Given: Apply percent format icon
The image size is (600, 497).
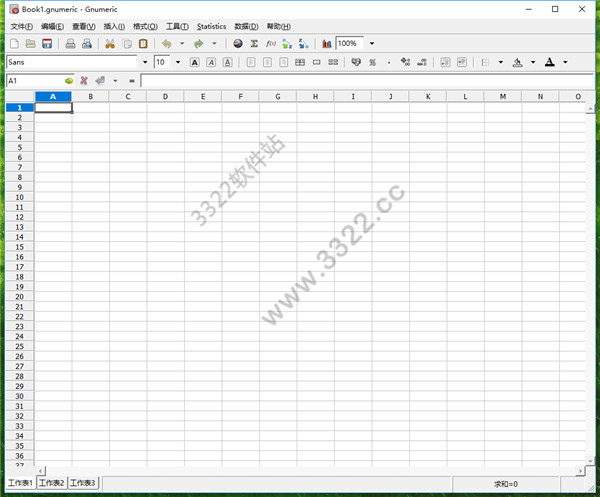Looking at the screenshot, I should (x=372, y=62).
